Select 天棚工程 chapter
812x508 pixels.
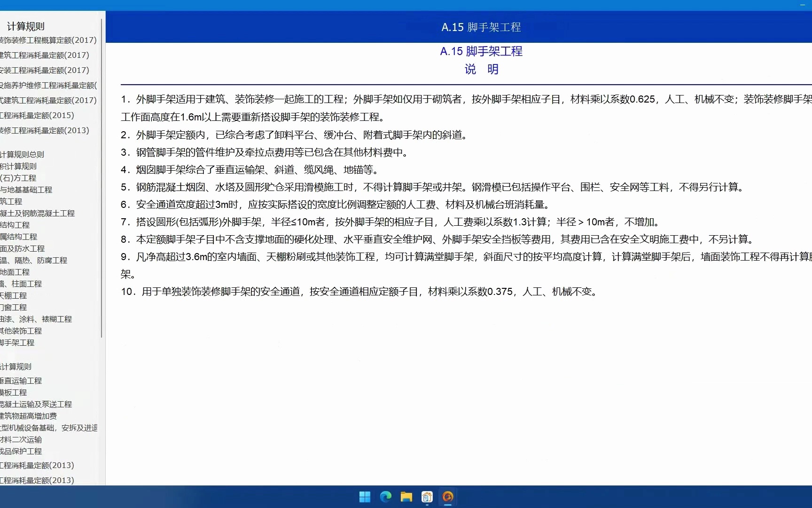(13, 295)
